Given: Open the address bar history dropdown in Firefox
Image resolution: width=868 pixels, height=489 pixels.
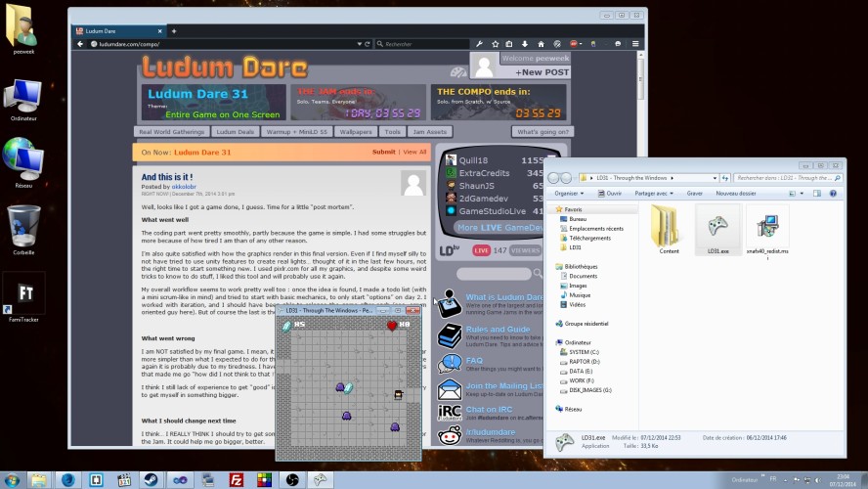Looking at the screenshot, I should pos(360,44).
